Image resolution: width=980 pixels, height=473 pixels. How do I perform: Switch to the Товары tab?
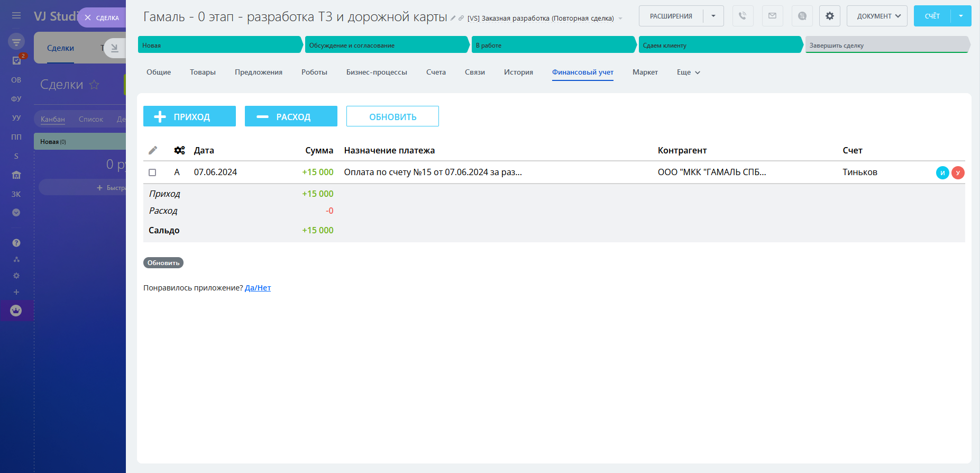203,72
